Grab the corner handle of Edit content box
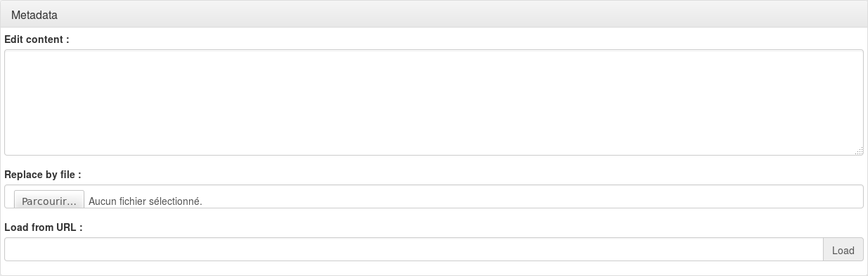Image resolution: width=868 pixels, height=276 pixels. point(859,151)
